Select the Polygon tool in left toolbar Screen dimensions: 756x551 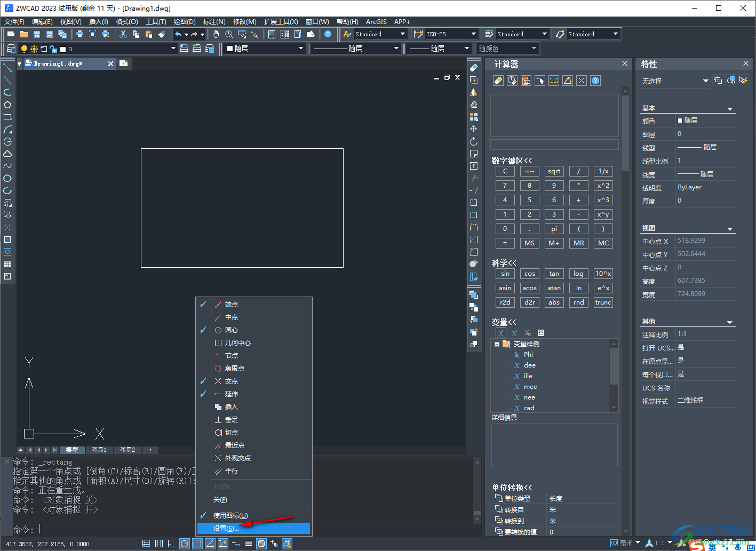[7, 105]
